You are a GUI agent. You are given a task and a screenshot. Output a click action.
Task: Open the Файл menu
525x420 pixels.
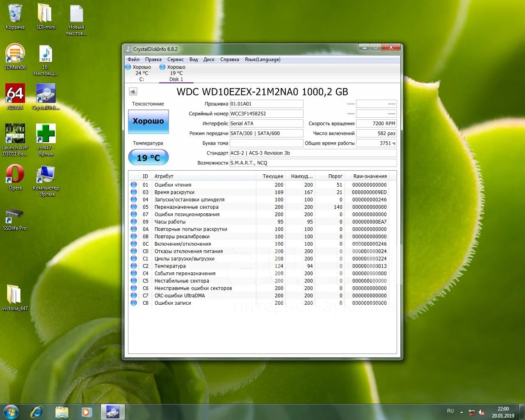click(133, 59)
